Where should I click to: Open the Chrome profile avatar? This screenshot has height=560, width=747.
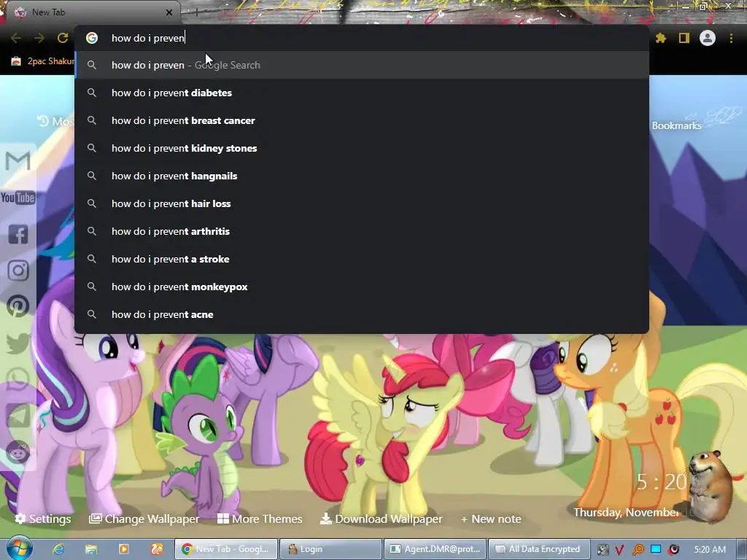pos(708,38)
